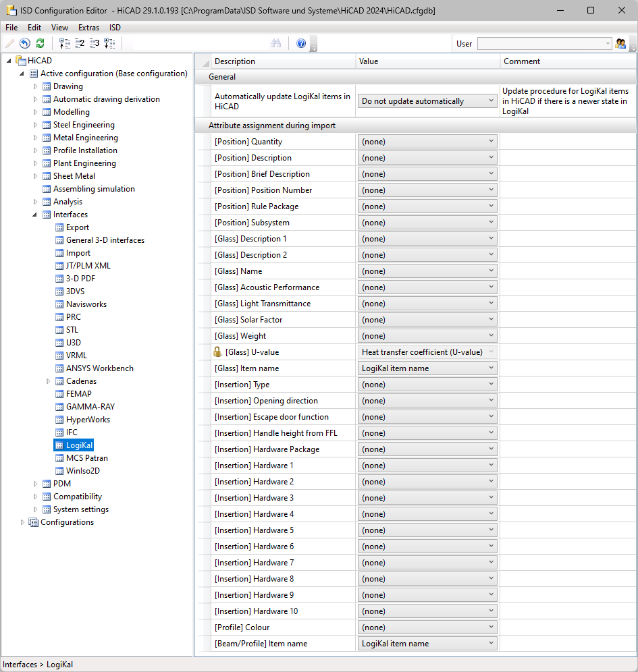The width and height of the screenshot is (638, 672).
Task: Open the View menu
Action: point(59,28)
